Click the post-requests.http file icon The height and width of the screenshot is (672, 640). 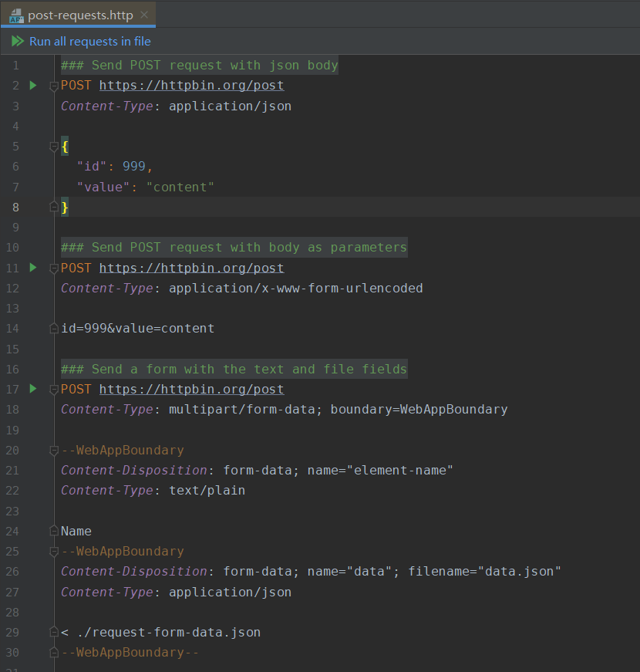tap(16, 15)
